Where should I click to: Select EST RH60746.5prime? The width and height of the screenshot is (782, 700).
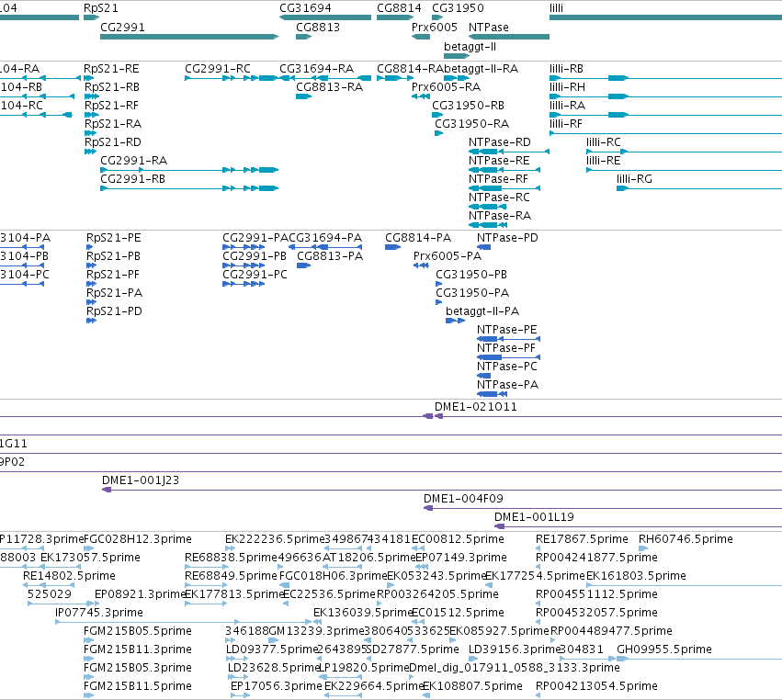(686, 539)
